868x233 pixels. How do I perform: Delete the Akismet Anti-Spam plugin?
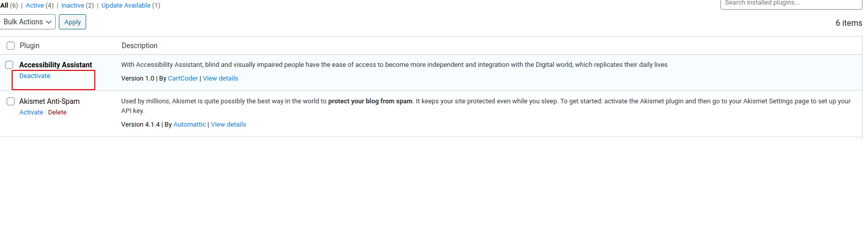[x=57, y=112]
